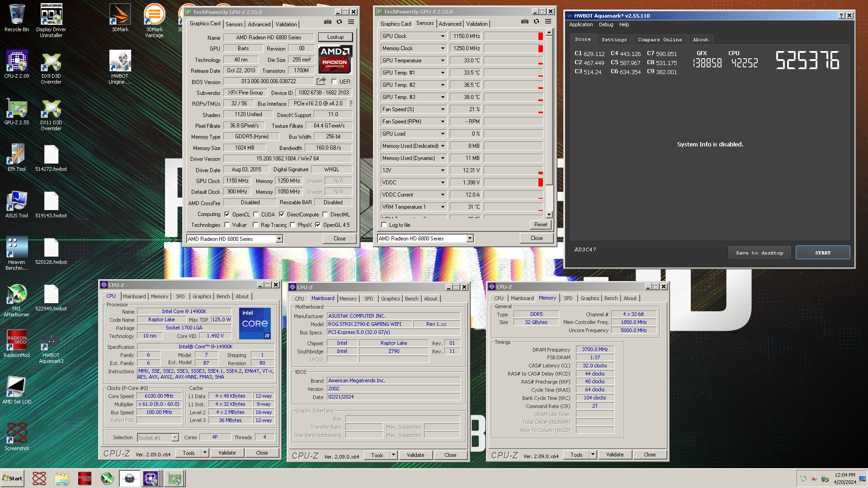Click BIOS export share icon in GPU-Z
This screenshot has width=868, height=488.
[x=321, y=81]
